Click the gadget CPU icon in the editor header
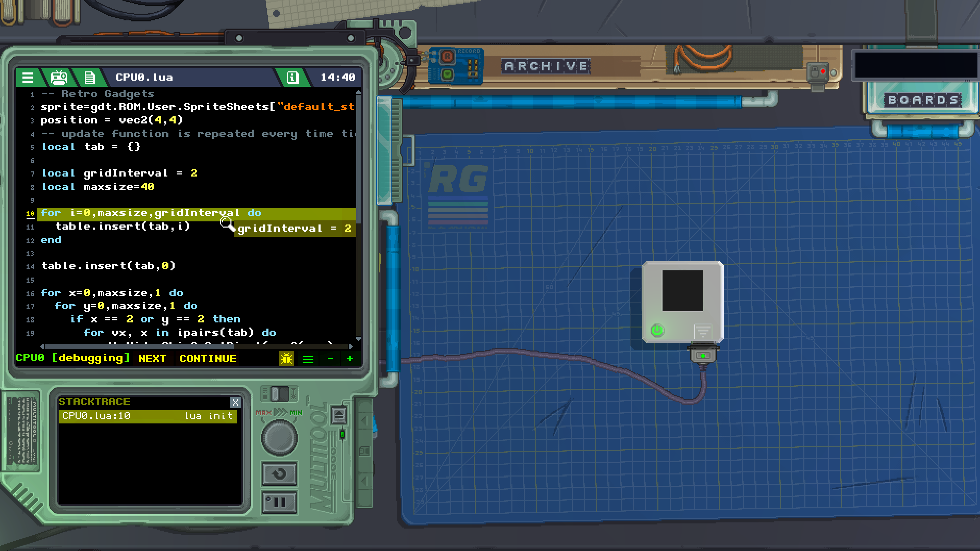 click(x=59, y=77)
